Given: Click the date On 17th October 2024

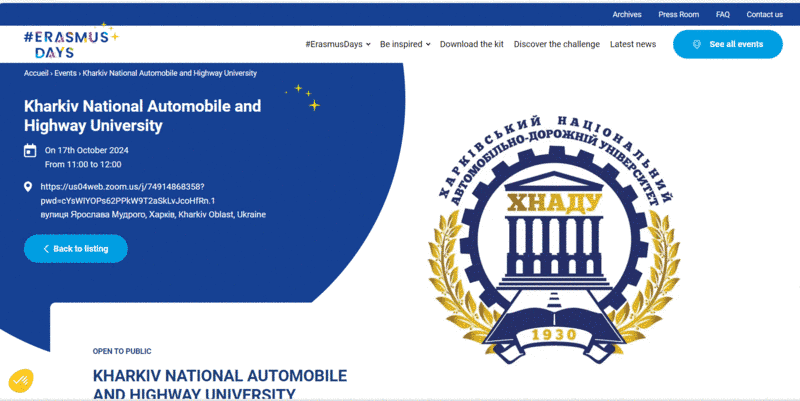Looking at the screenshot, I should pyautogui.click(x=87, y=151).
